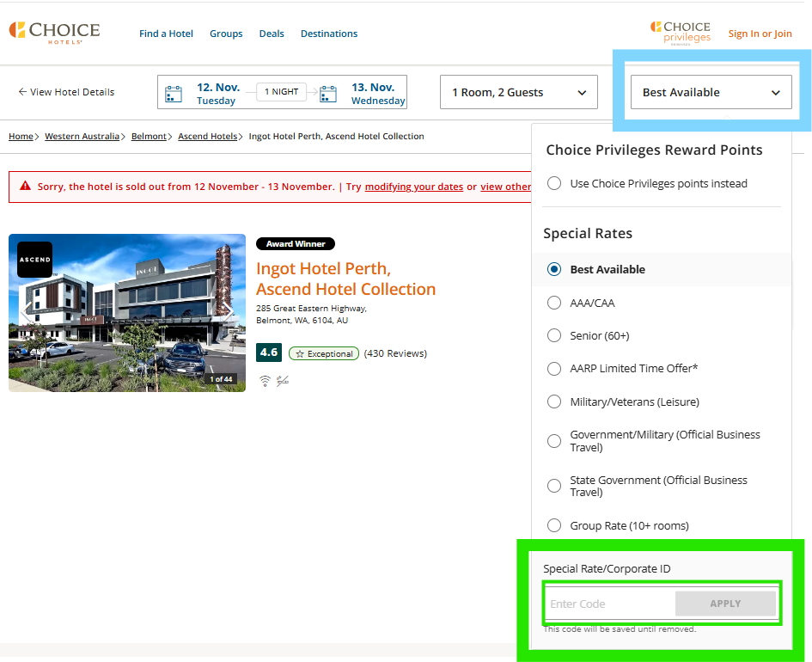The width and height of the screenshot is (812, 662).
Task: Click the free WiFi amenity icon
Action: pos(265,381)
